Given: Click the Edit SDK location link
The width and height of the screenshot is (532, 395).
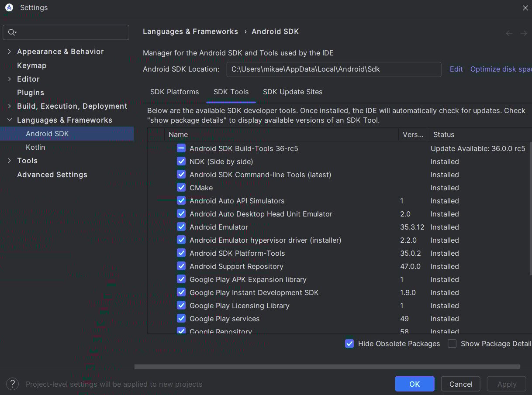Looking at the screenshot, I should click(456, 69).
